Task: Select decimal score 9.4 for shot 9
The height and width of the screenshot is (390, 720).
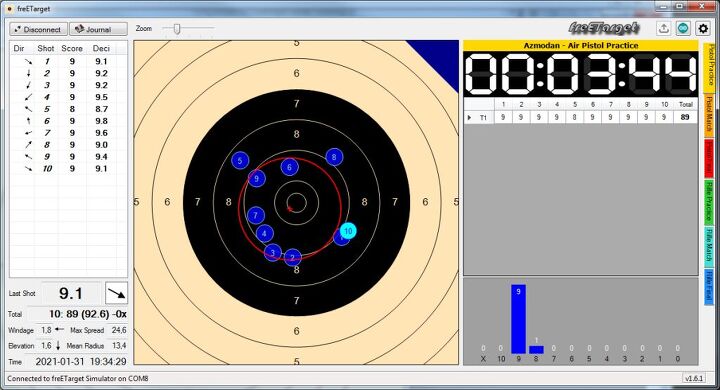Action: [x=101, y=157]
